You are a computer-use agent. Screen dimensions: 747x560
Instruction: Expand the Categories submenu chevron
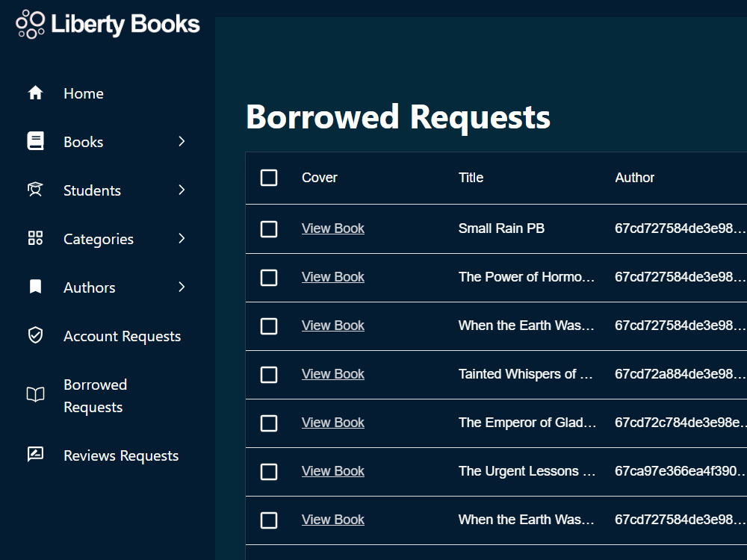[182, 238]
